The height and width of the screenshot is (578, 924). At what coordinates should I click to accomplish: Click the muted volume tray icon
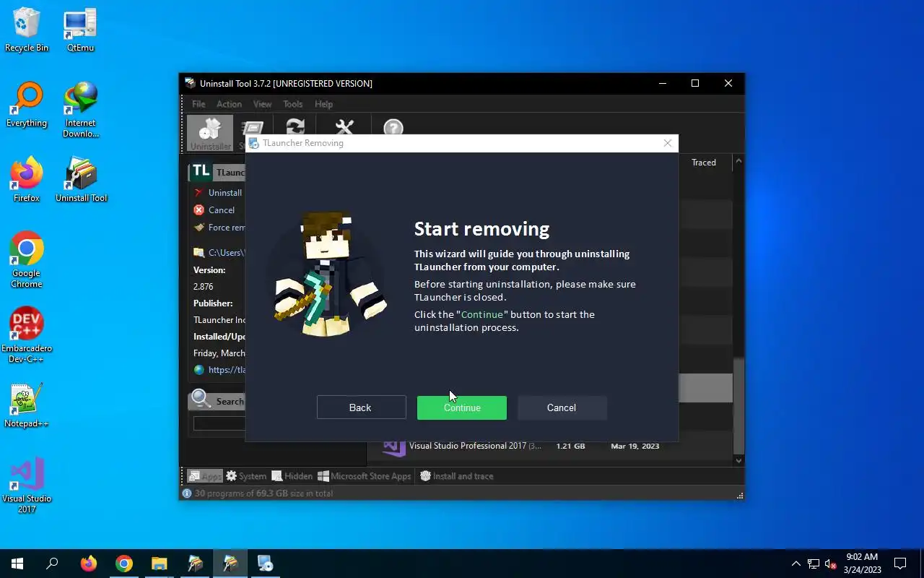830,564
